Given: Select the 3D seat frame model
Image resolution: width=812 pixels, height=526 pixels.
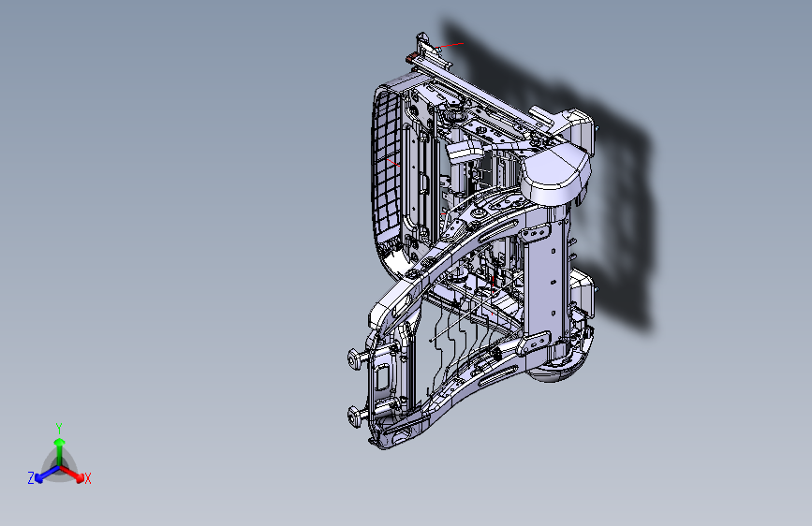Looking at the screenshot, I should click(x=472, y=241).
